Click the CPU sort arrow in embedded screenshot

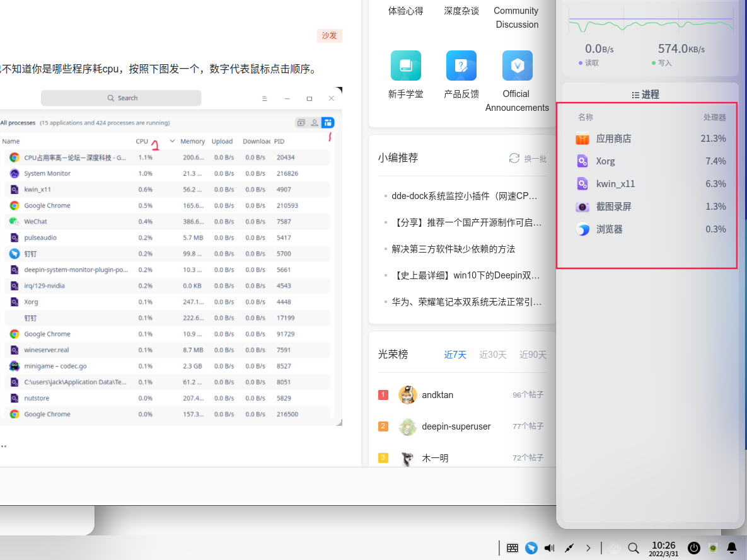click(172, 141)
